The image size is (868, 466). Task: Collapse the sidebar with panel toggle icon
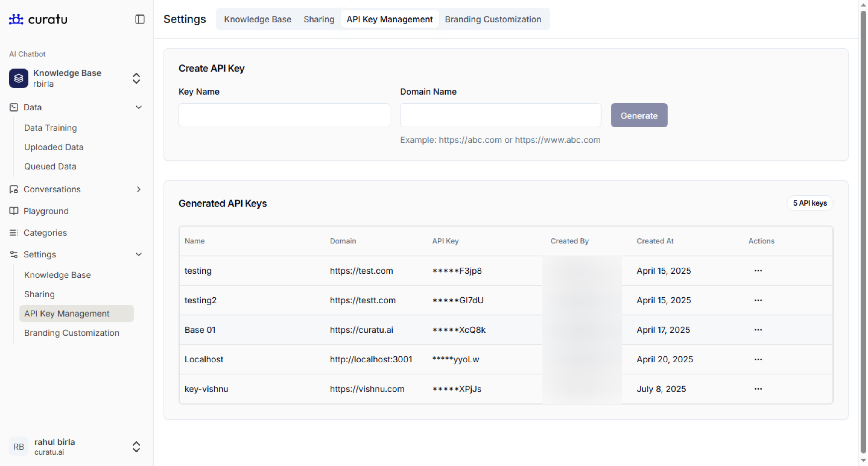point(140,19)
